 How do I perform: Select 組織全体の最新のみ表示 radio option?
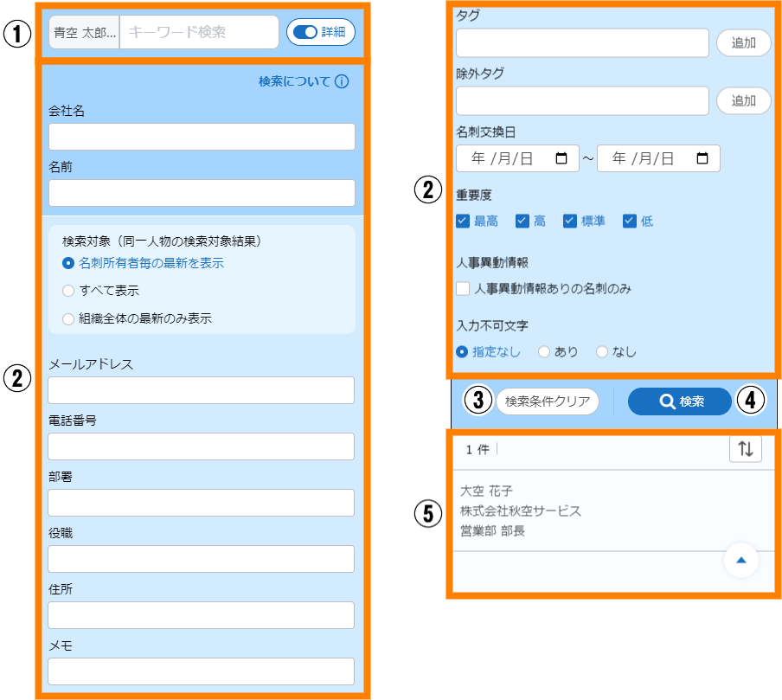click(69, 318)
